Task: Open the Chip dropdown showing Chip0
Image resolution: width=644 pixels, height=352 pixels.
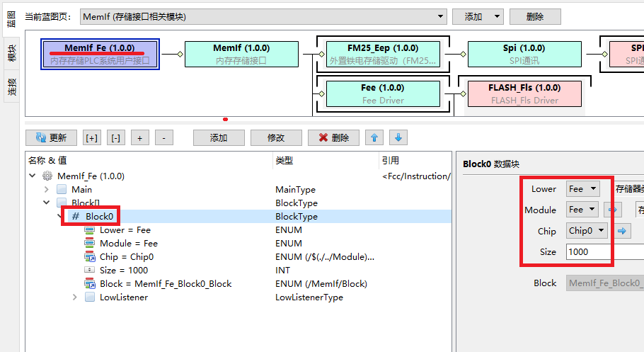Action: (587, 230)
